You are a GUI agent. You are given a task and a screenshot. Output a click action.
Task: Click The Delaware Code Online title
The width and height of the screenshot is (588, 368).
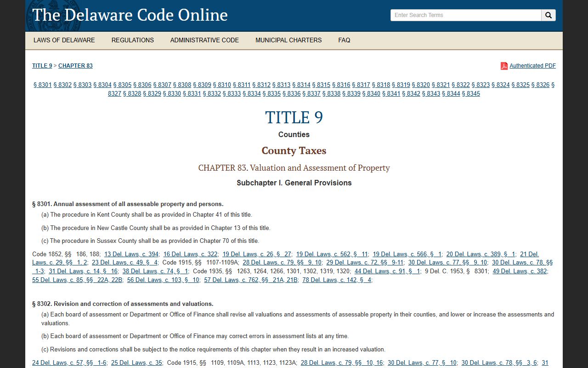[130, 15]
